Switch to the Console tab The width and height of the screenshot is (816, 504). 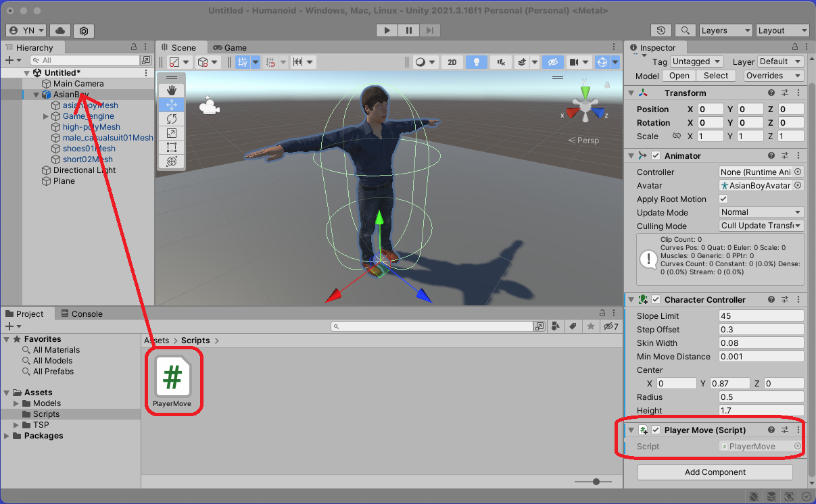click(82, 314)
